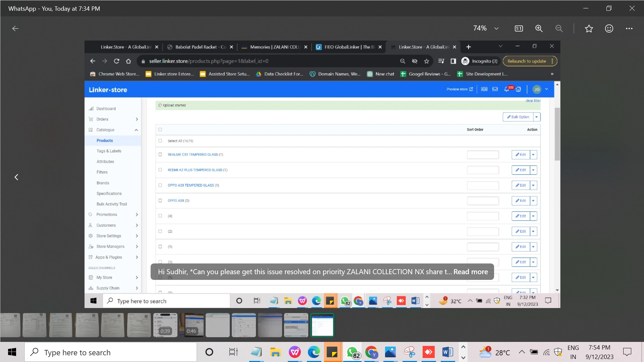
Task: Check the REDMI A2 PLUS TEMPERED GLASS checkbox
Action: (160, 170)
